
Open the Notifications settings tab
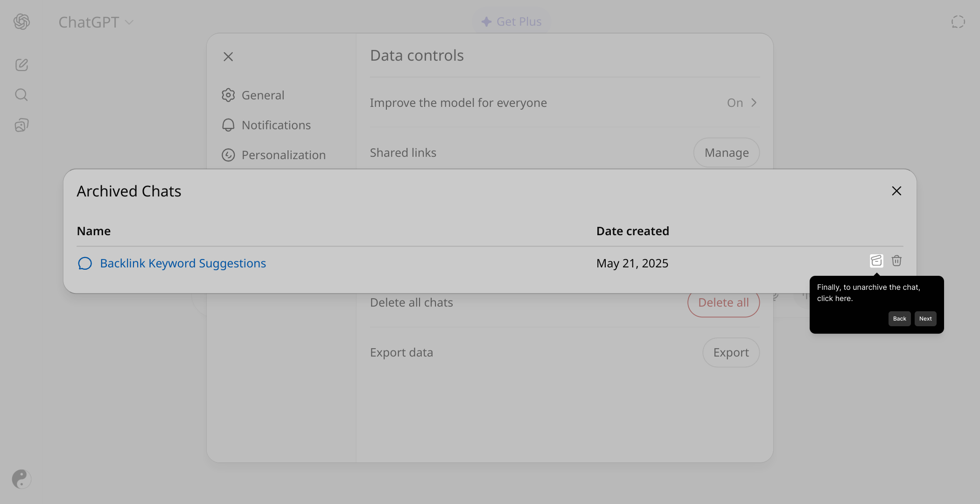(x=266, y=125)
